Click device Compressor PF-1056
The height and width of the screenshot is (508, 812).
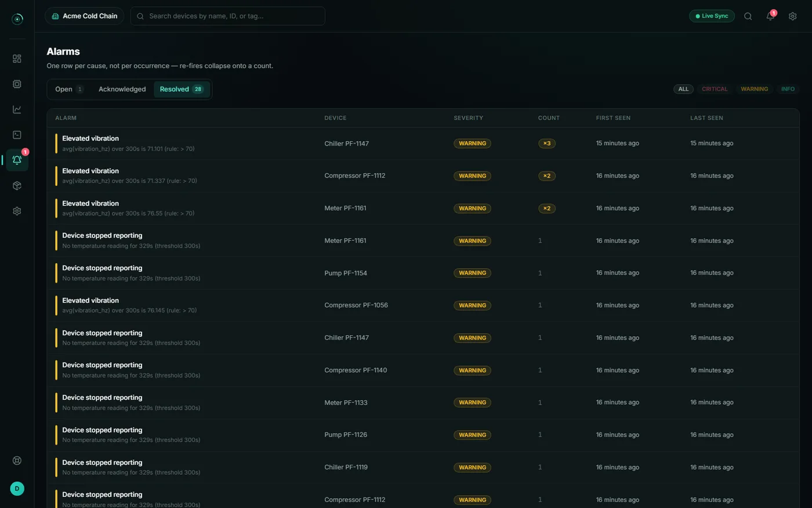[x=356, y=305]
